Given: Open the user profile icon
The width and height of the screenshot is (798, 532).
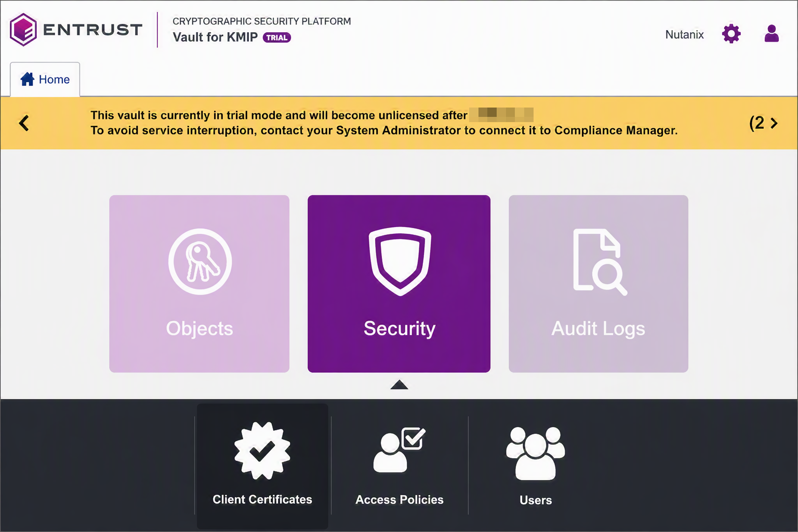Looking at the screenshot, I should pos(772,34).
